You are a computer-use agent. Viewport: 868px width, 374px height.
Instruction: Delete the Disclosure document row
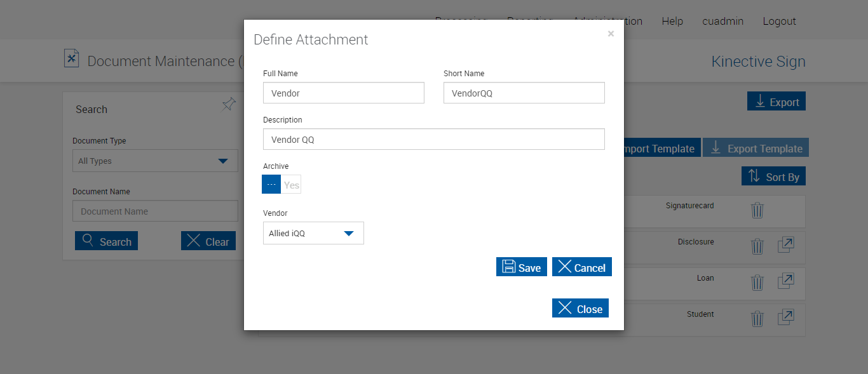pos(757,246)
